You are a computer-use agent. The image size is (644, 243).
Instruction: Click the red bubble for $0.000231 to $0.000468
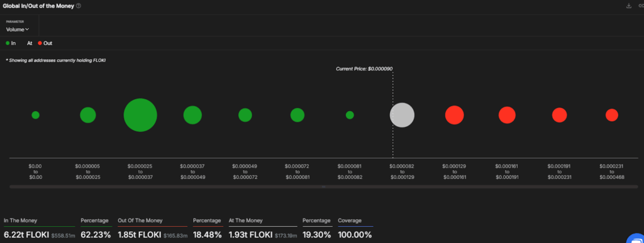(612, 115)
